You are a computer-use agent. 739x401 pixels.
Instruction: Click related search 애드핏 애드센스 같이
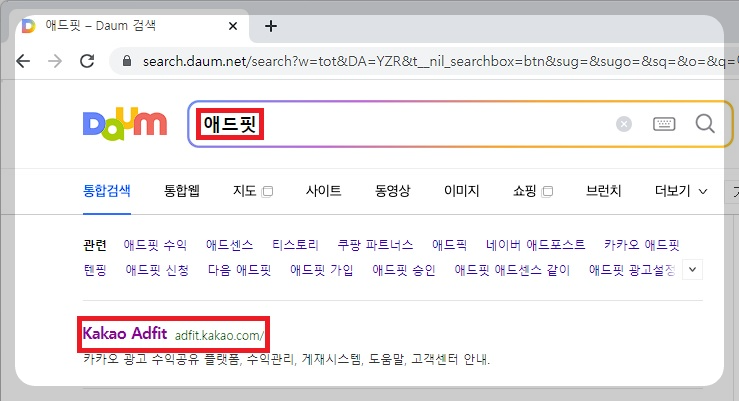tap(512, 270)
